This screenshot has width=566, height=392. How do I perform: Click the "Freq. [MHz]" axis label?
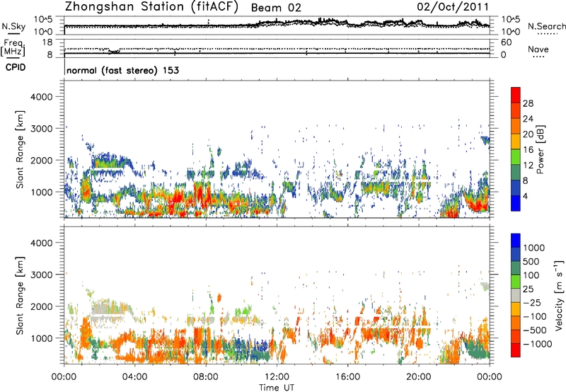[x=13, y=48]
